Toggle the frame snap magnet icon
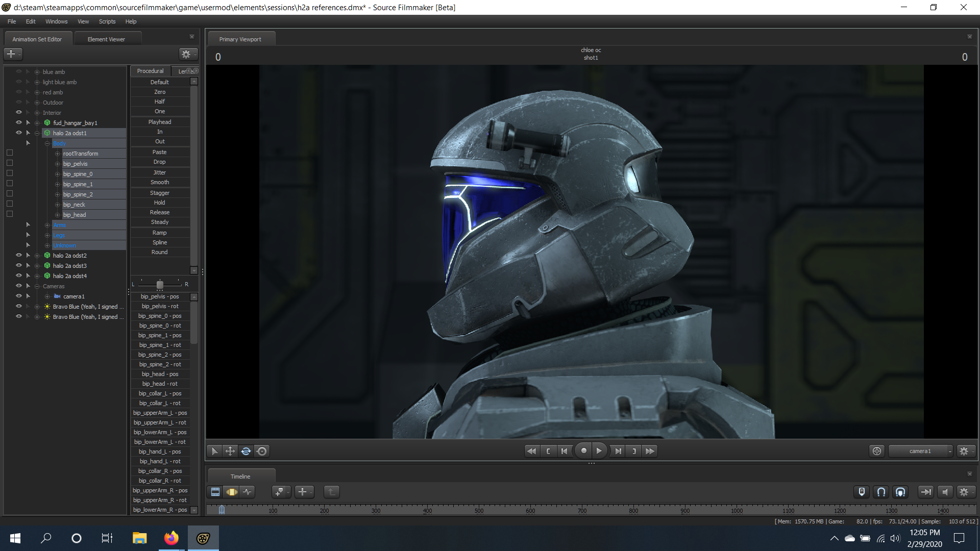 pos(900,492)
